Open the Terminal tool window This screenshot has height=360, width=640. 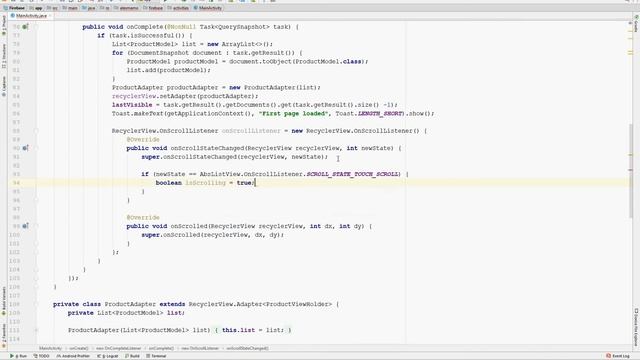click(x=156, y=356)
